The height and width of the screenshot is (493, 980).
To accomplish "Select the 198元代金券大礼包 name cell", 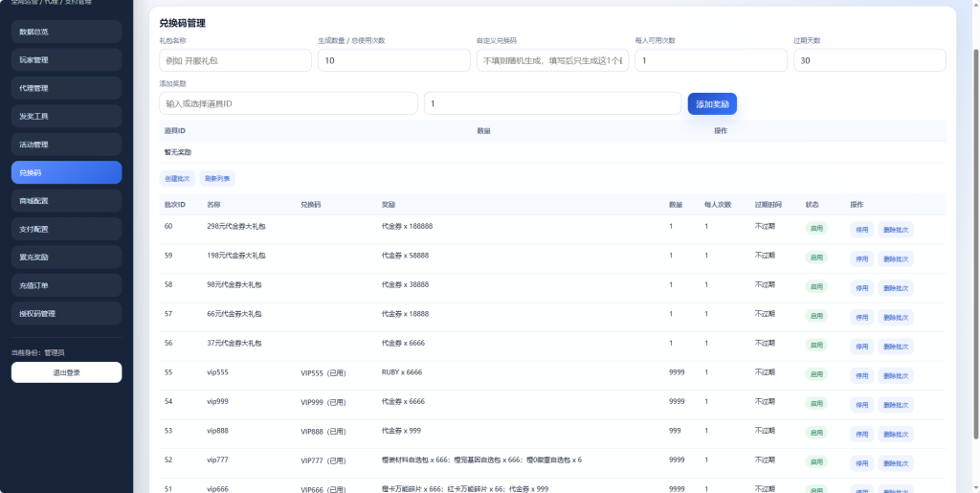I will click(x=236, y=256).
